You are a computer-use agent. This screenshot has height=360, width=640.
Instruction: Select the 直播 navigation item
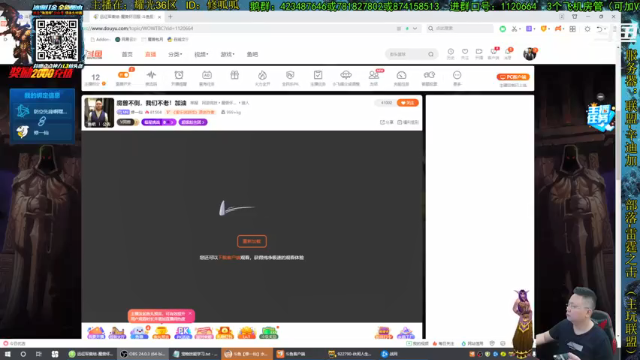click(x=151, y=54)
